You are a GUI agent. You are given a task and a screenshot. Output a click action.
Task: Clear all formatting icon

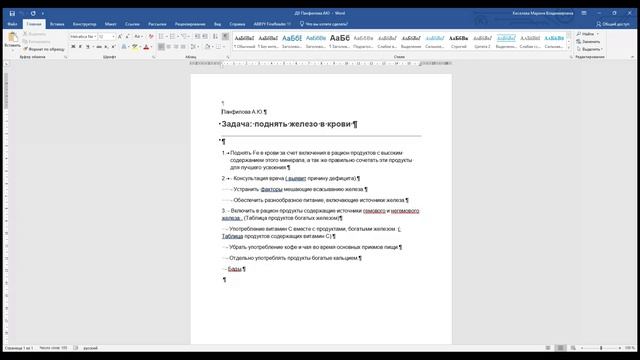[151, 37]
